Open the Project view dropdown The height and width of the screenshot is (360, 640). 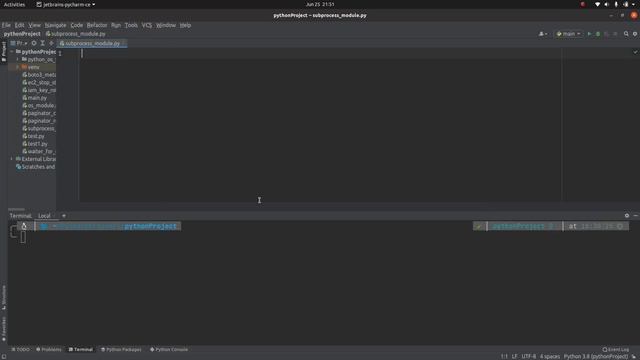tap(19, 43)
